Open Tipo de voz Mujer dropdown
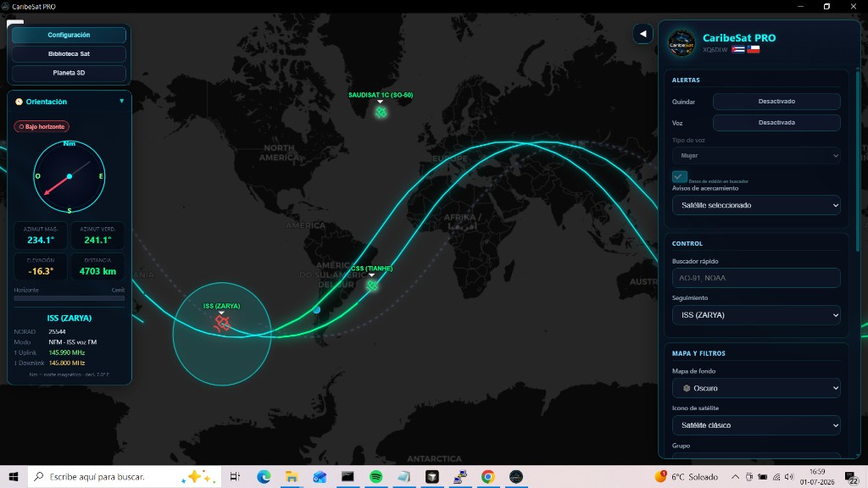The image size is (868, 488). click(756, 156)
